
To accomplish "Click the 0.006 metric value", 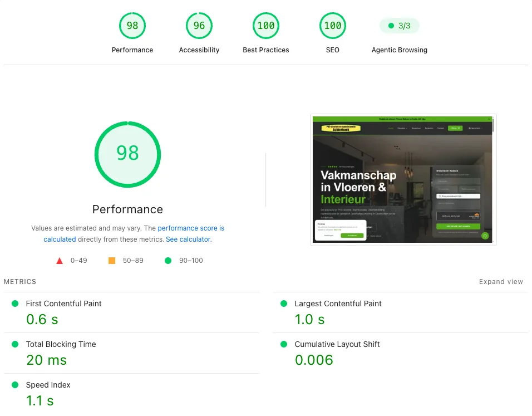I will pyautogui.click(x=314, y=360).
